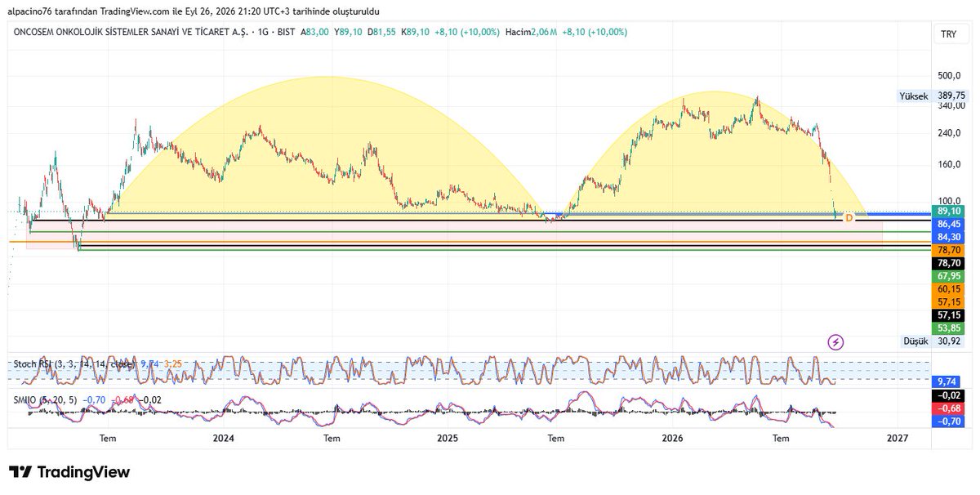This screenshot has width=980, height=495.
Task: Click the blue 9,74 Stoch RSI value label
Action: click(947, 381)
